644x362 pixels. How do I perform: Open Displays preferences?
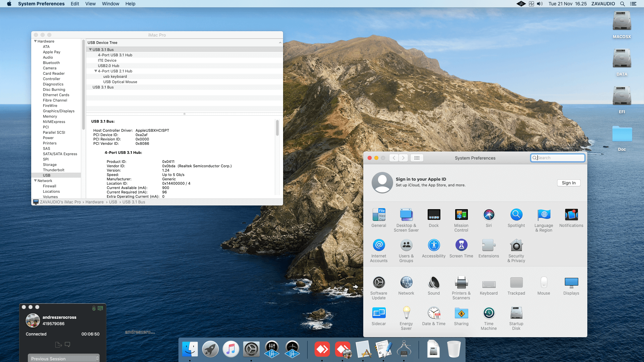pyautogui.click(x=571, y=286)
